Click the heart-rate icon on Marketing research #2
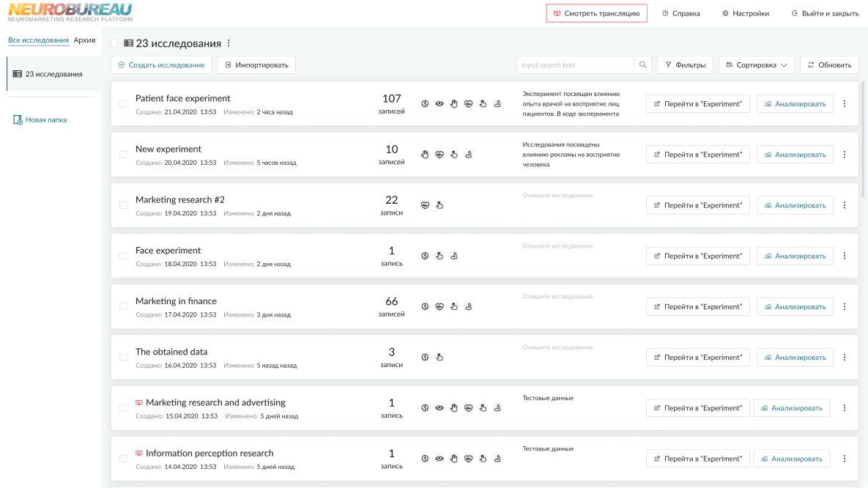The width and height of the screenshot is (868, 488). pyautogui.click(x=425, y=205)
